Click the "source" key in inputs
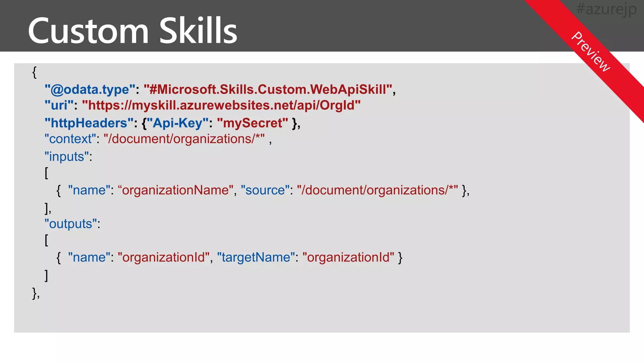 pos(265,190)
